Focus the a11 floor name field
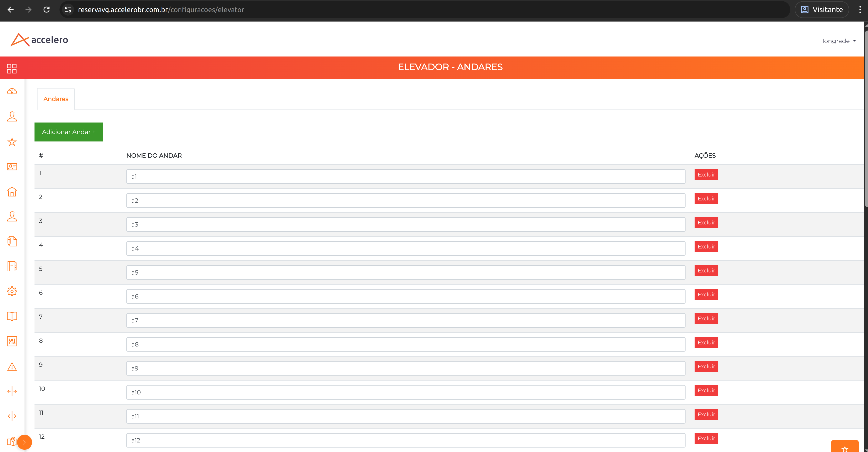This screenshot has height=452, width=868. 406,416
